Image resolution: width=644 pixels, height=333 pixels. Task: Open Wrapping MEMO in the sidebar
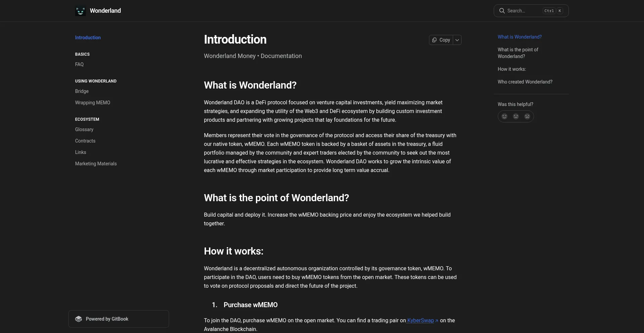click(93, 103)
